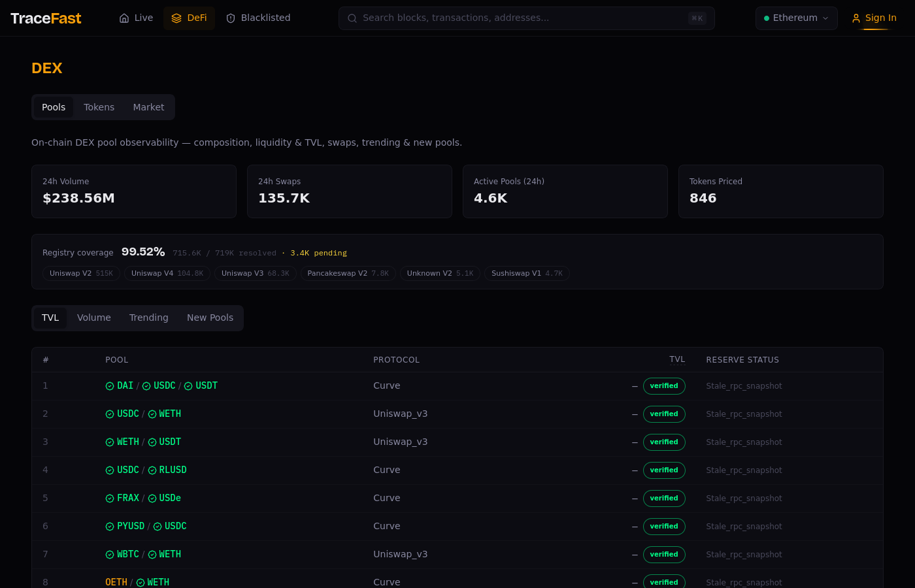This screenshot has height=588, width=915.
Task: Click the verified check icon beside USDT in row 1
Action: coord(188,386)
